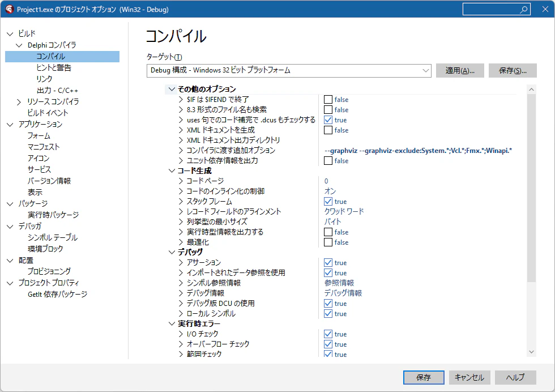Click the search magnifier icon in title bar
Screen dimensions: 555x392
[x=523, y=10]
